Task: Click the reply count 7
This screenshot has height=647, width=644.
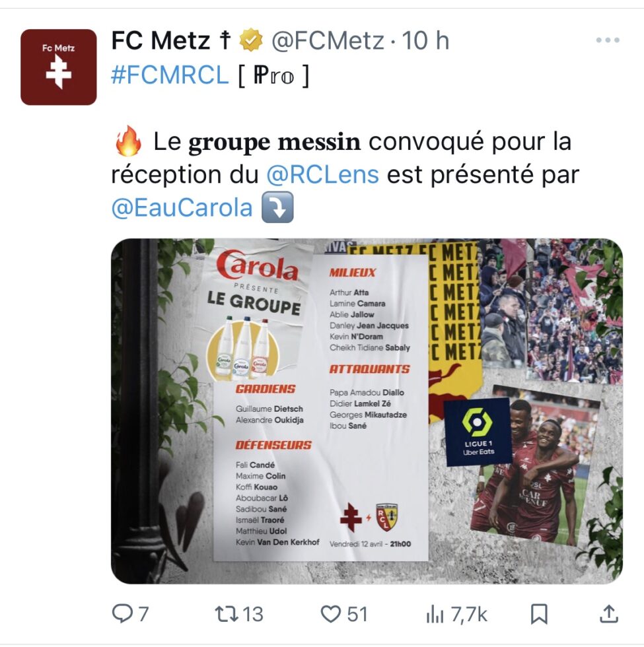Action: pyautogui.click(x=143, y=614)
